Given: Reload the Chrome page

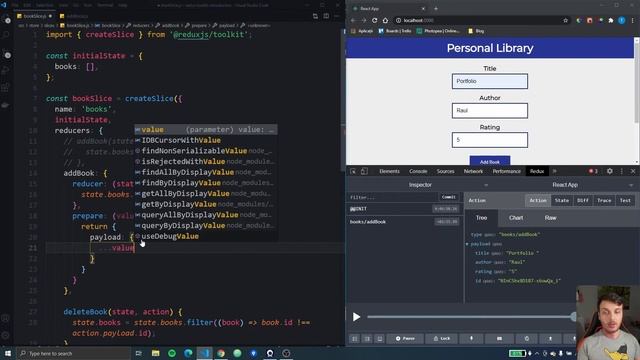Looking at the screenshot, I should pos(374,20).
